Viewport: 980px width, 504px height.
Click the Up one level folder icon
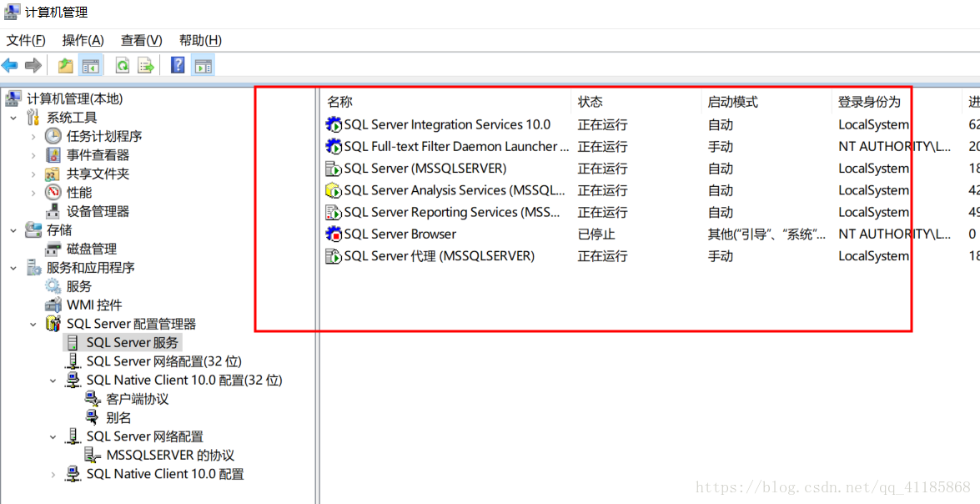click(66, 65)
